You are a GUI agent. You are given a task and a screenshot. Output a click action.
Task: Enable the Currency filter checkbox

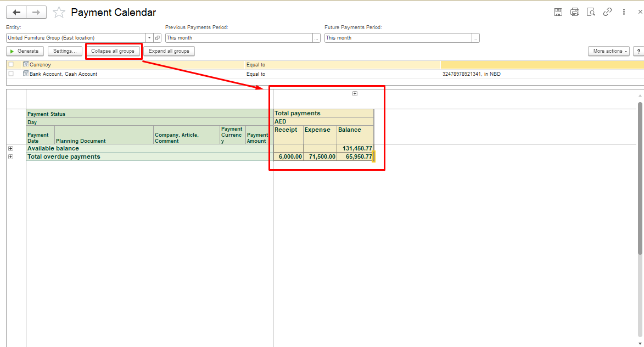click(x=11, y=65)
